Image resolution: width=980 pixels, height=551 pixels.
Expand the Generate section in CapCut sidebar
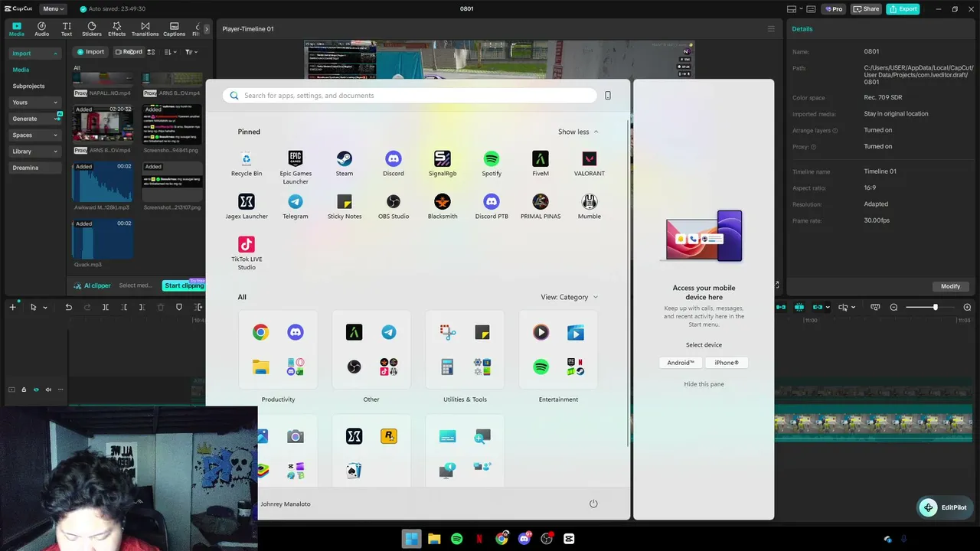(x=34, y=119)
